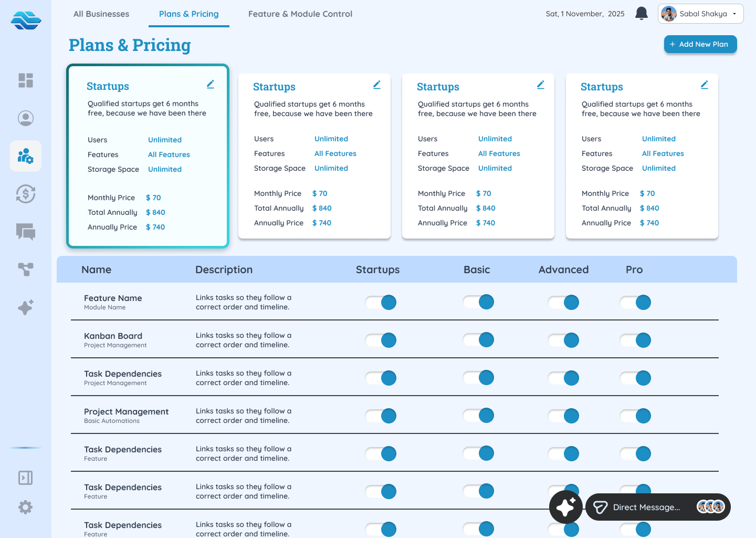Open the Sabal Shakya account dropdown
Viewport: 756px width, 538px height.
point(700,14)
